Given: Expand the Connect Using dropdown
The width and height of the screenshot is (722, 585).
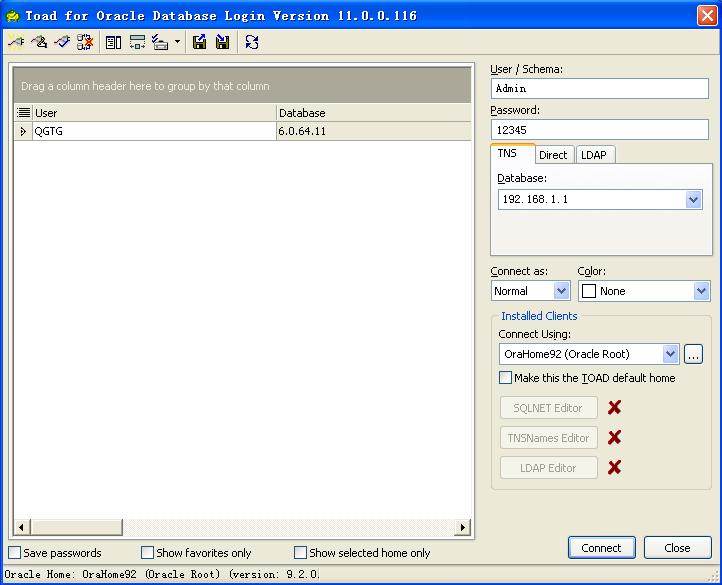Looking at the screenshot, I should pyautogui.click(x=670, y=355).
